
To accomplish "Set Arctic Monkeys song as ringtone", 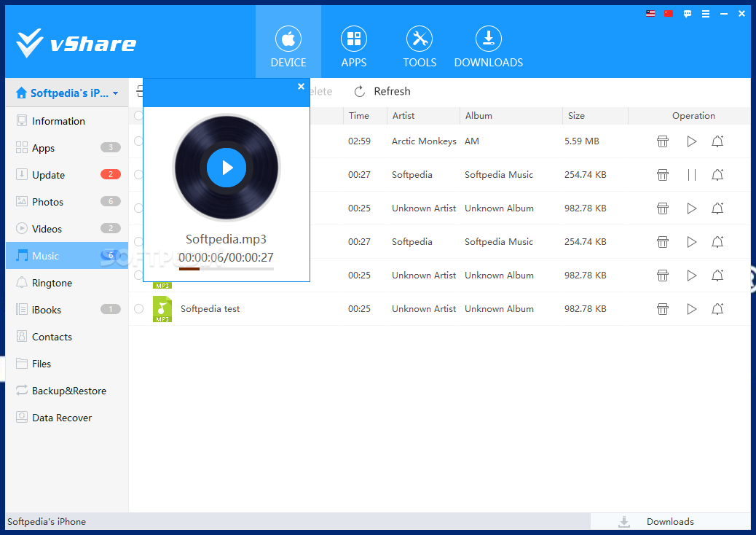I will point(717,141).
